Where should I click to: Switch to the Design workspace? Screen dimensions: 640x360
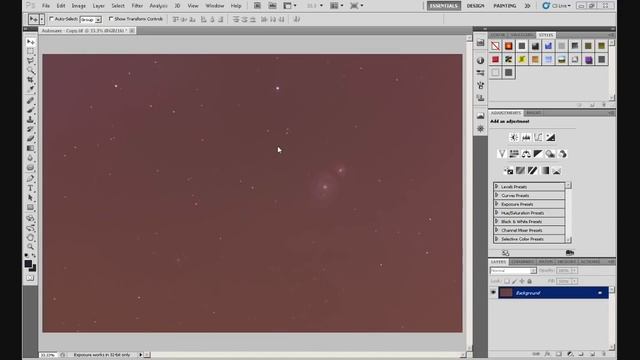pyautogui.click(x=476, y=6)
